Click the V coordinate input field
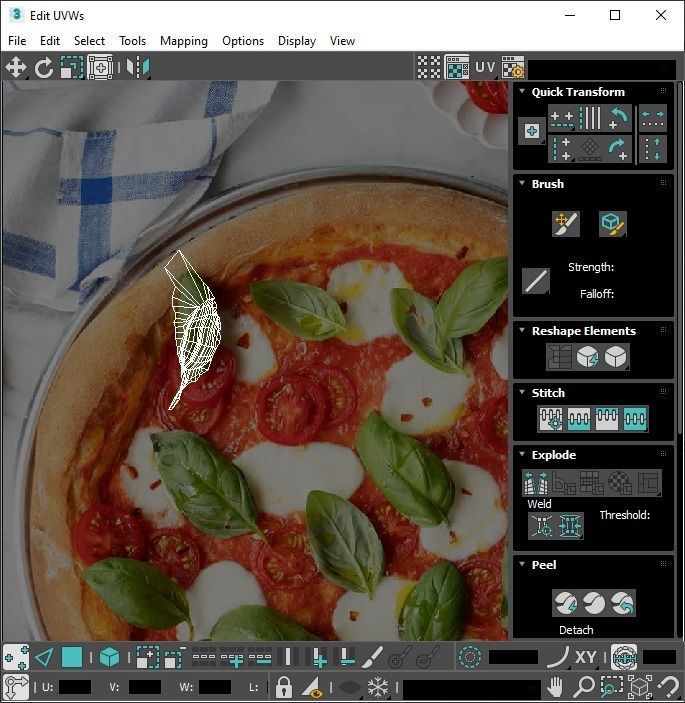Screen dimensions: 685x703 [144, 687]
